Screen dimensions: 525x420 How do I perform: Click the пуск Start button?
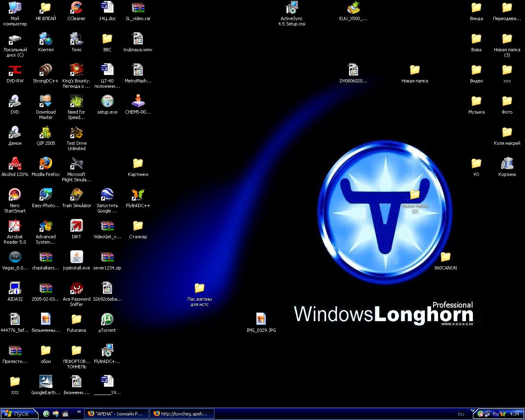tap(19, 414)
